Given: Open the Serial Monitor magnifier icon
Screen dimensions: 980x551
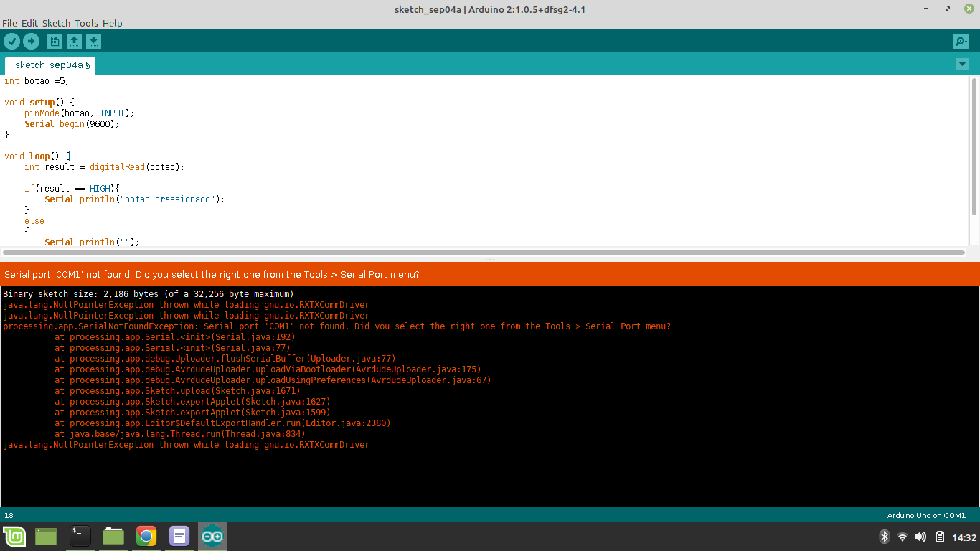Looking at the screenshot, I should [x=961, y=41].
